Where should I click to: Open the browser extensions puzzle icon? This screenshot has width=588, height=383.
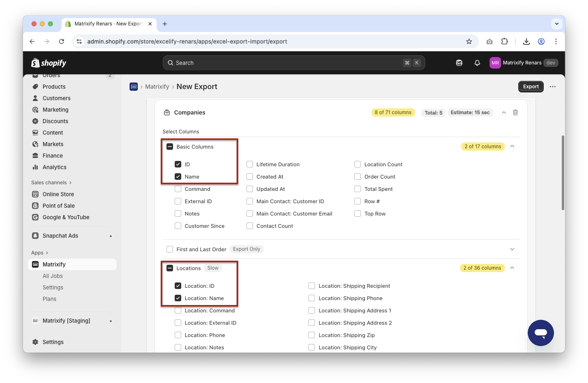point(504,41)
